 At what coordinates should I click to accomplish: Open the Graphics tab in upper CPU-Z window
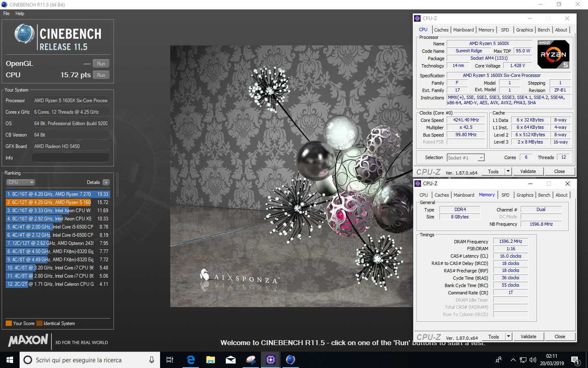[x=524, y=30]
